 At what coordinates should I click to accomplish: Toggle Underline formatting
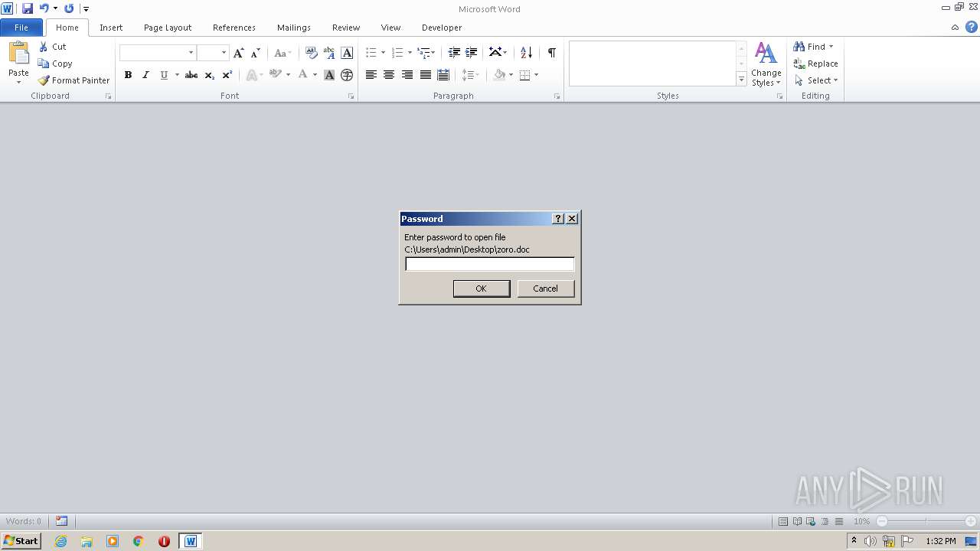coord(163,75)
